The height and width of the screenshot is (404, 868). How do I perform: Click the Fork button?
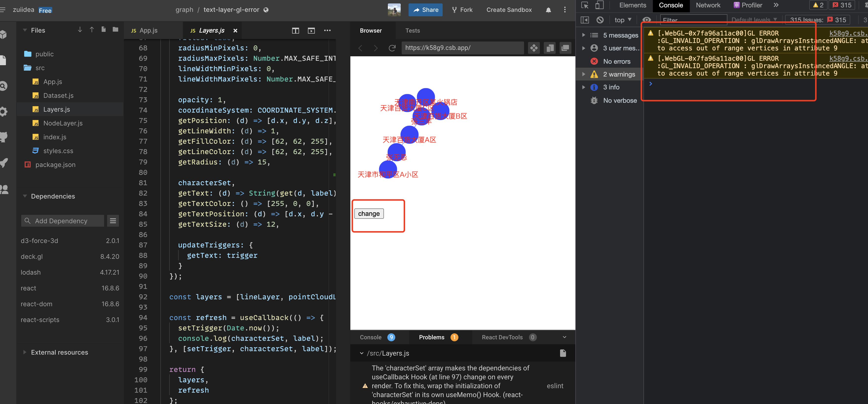point(462,10)
